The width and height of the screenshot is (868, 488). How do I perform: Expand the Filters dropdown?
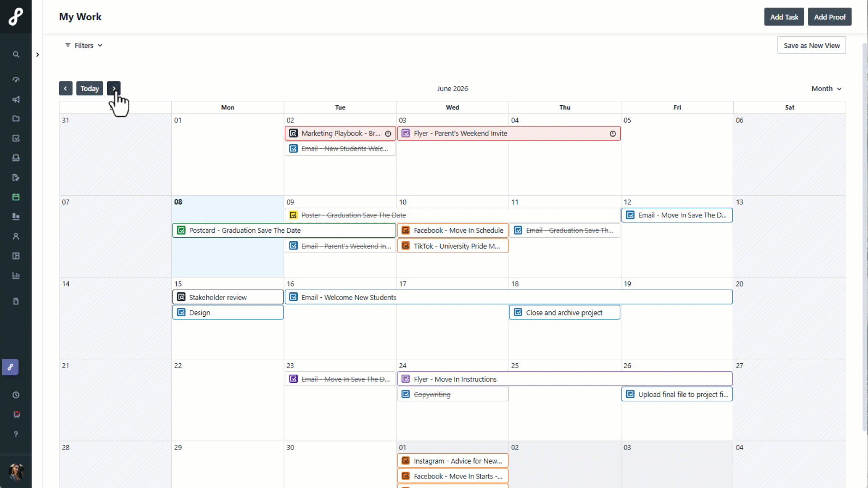(84, 45)
